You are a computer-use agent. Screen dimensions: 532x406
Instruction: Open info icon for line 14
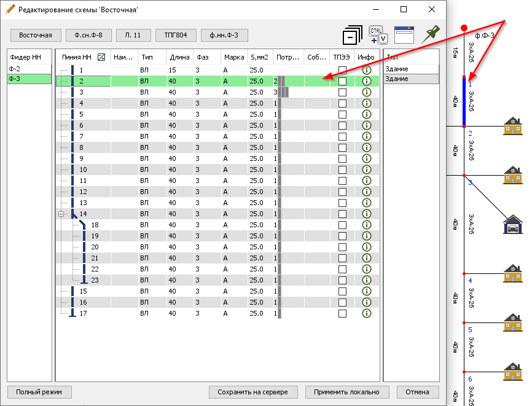pyautogui.click(x=366, y=214)
